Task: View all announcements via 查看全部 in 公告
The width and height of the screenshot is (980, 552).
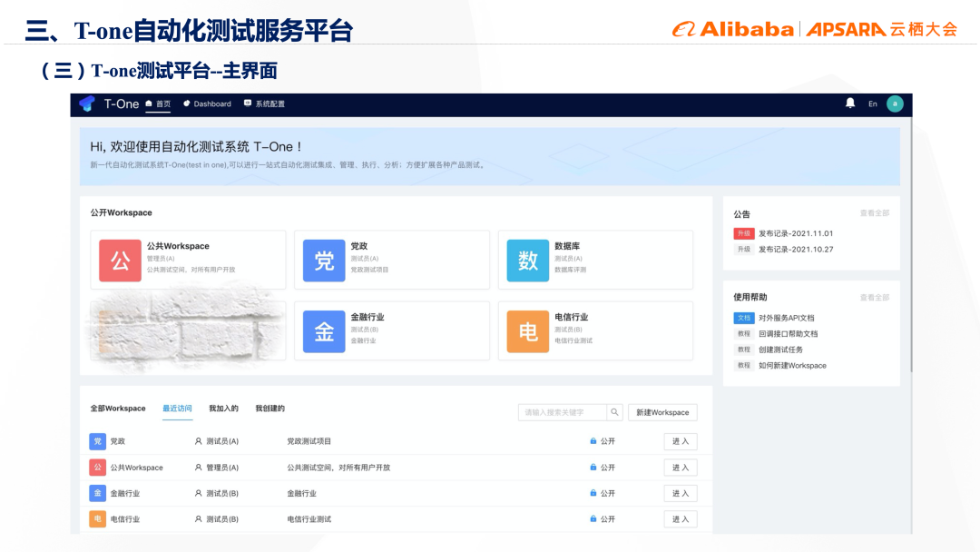Action: coord(875,213)
